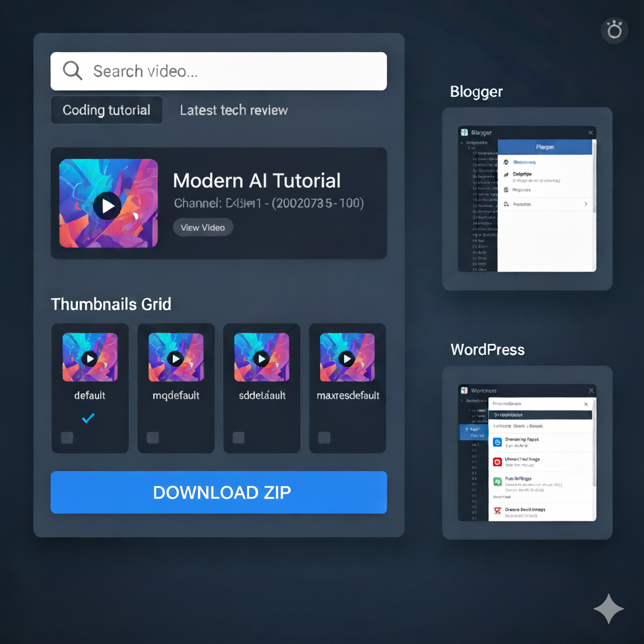Click the WordPress icon in panel header
The height and width of the screenshot is (644, 644).
(x=464, y=391)
